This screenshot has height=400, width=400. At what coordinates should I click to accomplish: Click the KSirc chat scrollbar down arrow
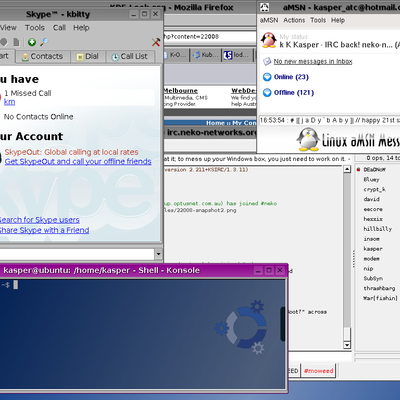pyautogui.click(x=347, y=345)
